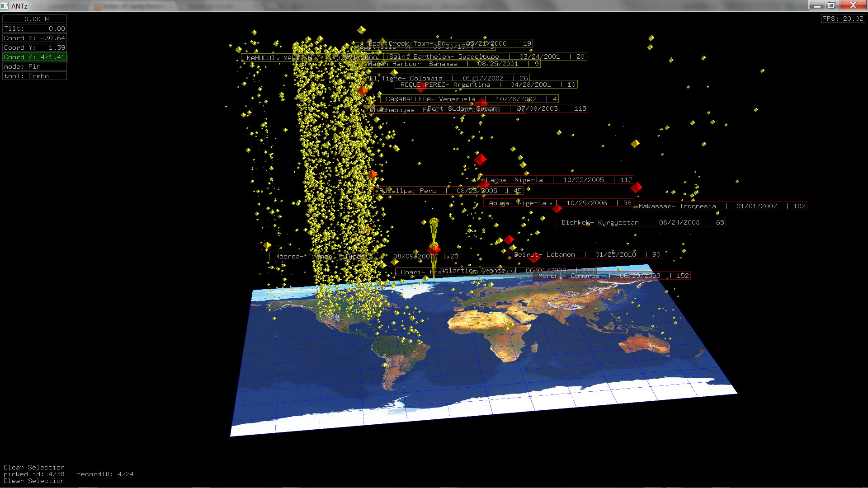
Task: Select the orange diamond left of ROQUE PEREZ label
Action: [363, 91]
